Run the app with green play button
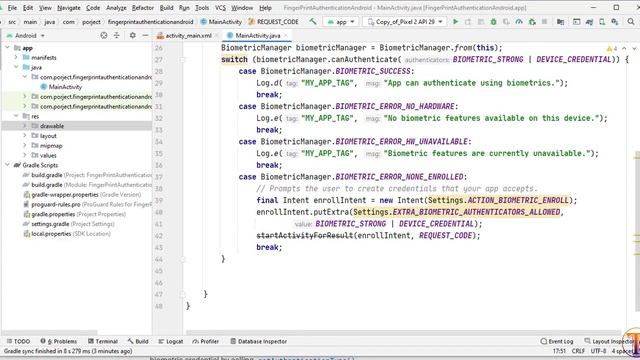 click(456, 22)
